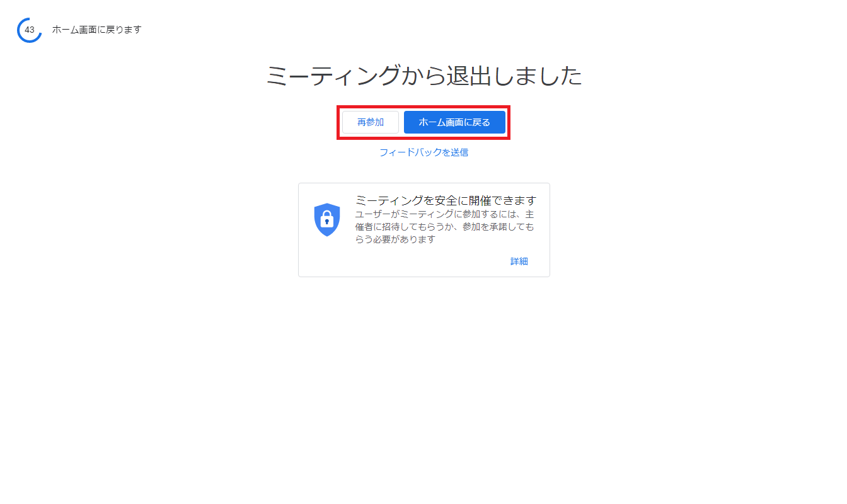View security details via the 詳細 link
Screen dimensions: 847x504
point(519,261)
